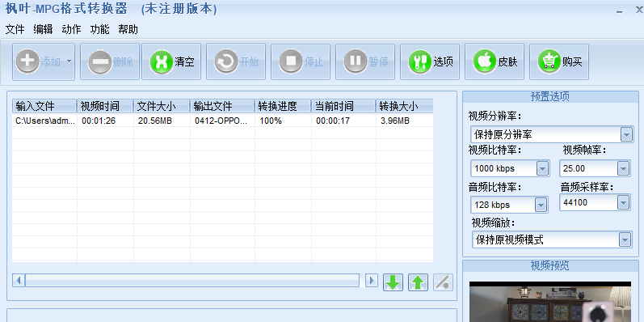Move selected file down with green arrow
The width and height of the screenshot is (644, 322).
point(393,282)
